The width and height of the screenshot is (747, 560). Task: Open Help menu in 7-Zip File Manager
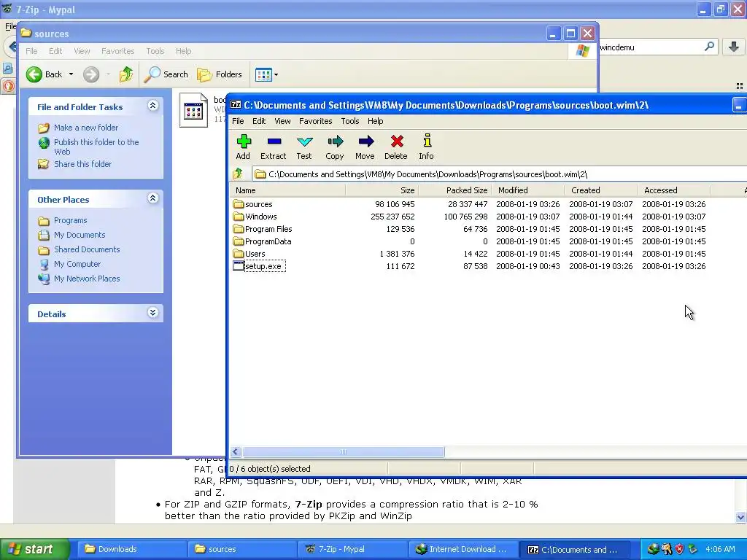click(x=376, y=121)
